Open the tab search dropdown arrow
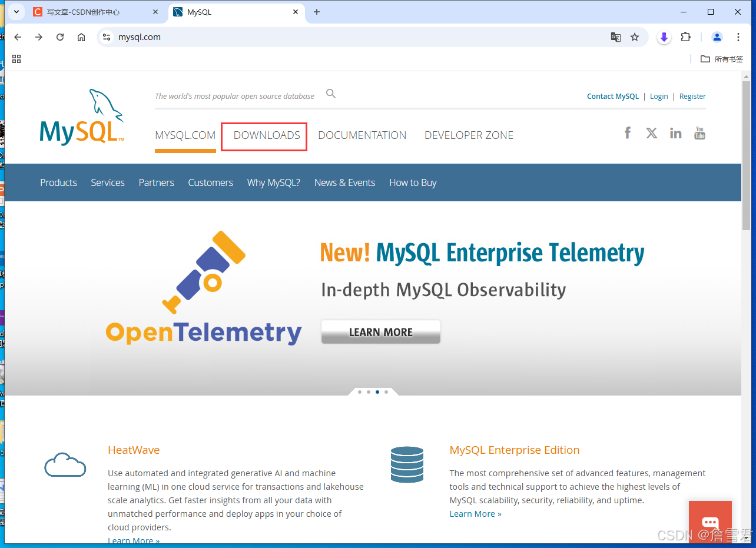 tap(16, 12)
